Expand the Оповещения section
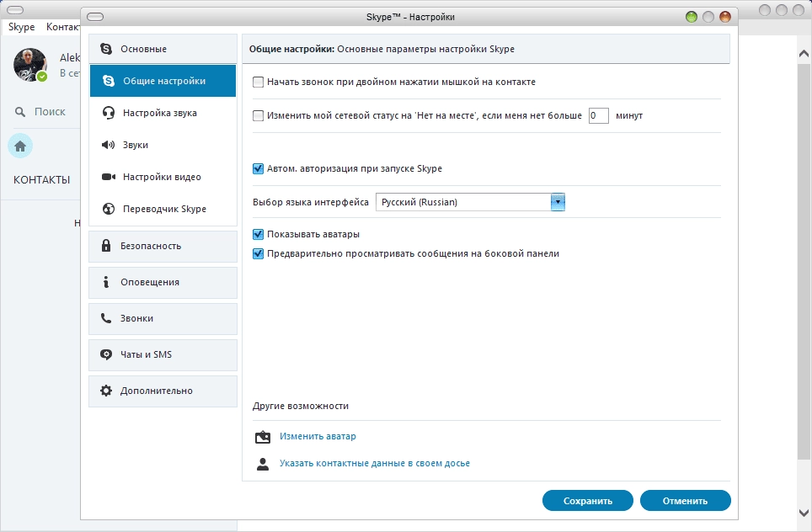Image resolution: width=812 pixels, height=532 pixels. point(163,282)
